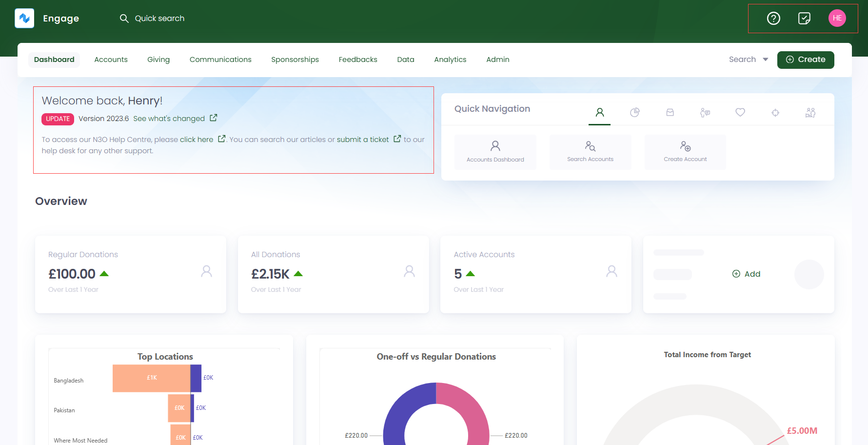Viewport: 868px width, 445px height.
Task: Click Pakistan row label in Top Locations
Action: coord(64,410)
